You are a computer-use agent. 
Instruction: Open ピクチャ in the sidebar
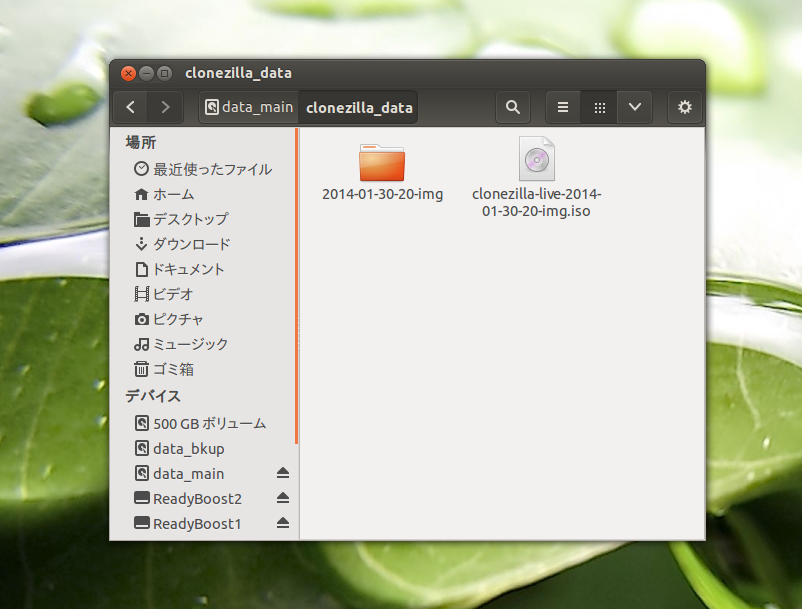[x=203, y=319]
